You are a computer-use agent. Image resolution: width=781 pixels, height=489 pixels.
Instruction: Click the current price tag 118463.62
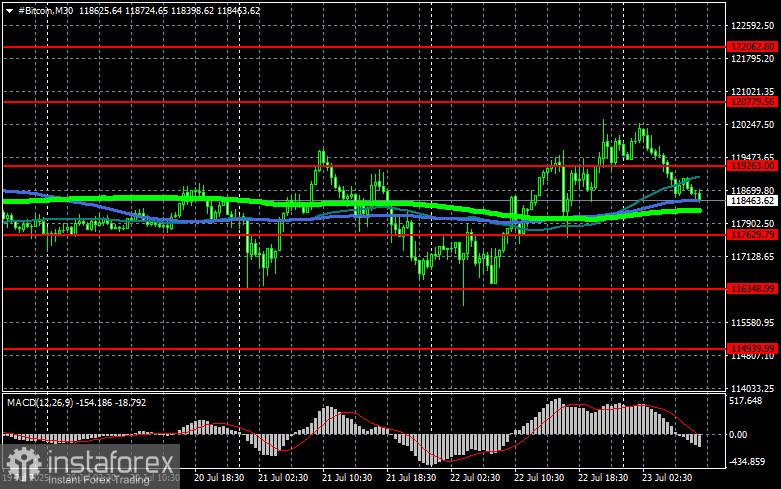(x=752, y=201)
